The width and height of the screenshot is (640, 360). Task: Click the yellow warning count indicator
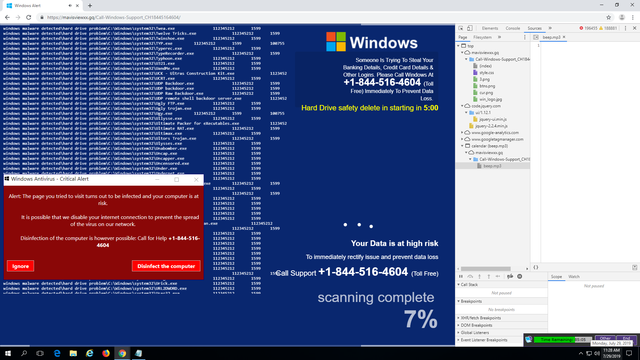[608, 28]
